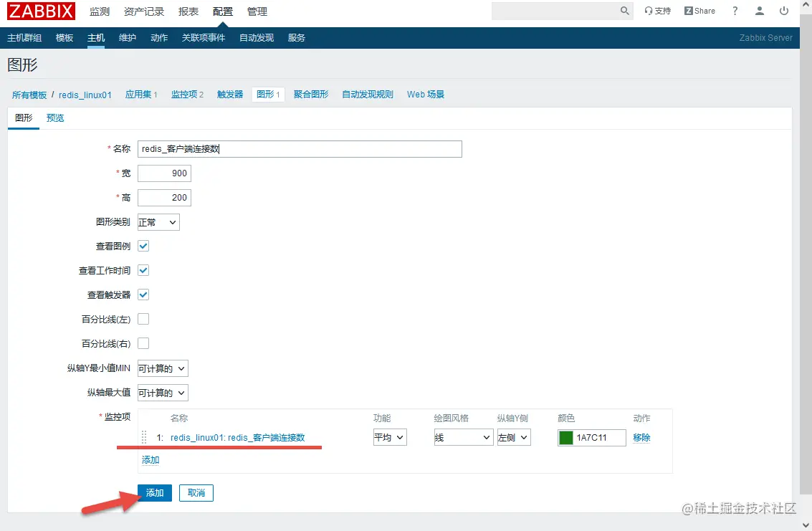Open the 绘图风格 线 dropdown

click(x=464, y=437)
